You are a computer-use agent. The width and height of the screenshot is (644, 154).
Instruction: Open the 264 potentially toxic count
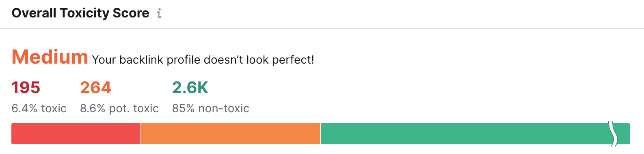click(x=95, y=88)
